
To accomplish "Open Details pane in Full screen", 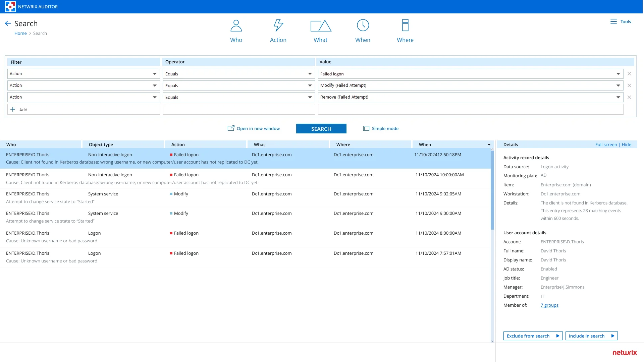I will click(606, 144).
